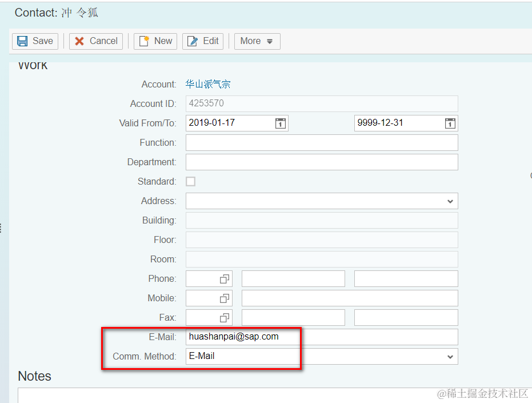
Task: Click the Fax extension input field
Action: pyautogui.click(x=406, y=318)
